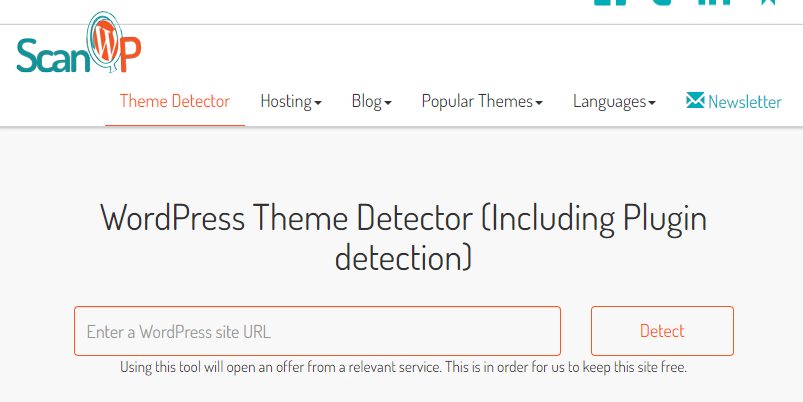
Task: Click the ScanWP logo
Action: coord(79,43)
